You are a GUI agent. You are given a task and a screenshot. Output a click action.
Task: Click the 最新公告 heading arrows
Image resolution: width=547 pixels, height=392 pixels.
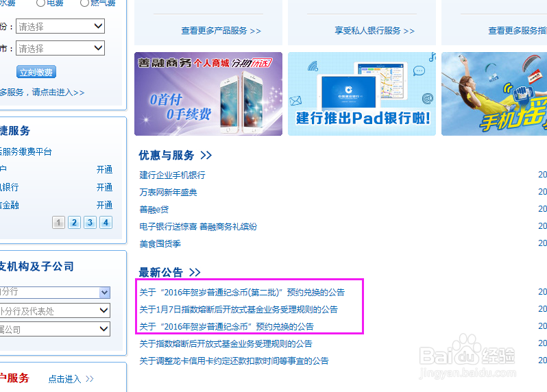click(x=195, y=272)
